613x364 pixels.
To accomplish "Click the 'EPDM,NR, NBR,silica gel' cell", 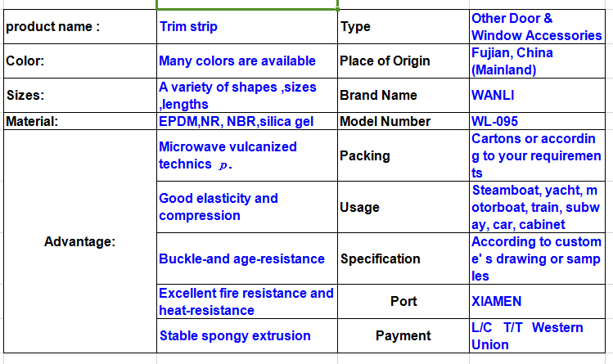I will coord(247,121).
